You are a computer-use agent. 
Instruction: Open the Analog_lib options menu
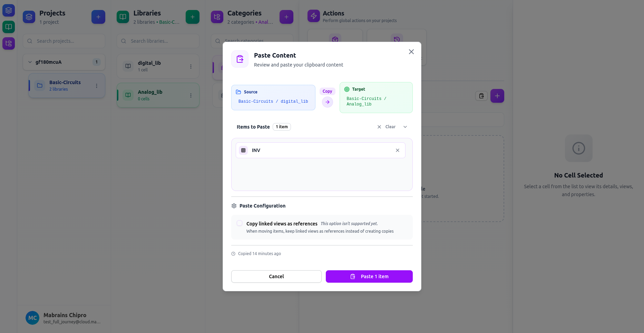click(191, 95)
